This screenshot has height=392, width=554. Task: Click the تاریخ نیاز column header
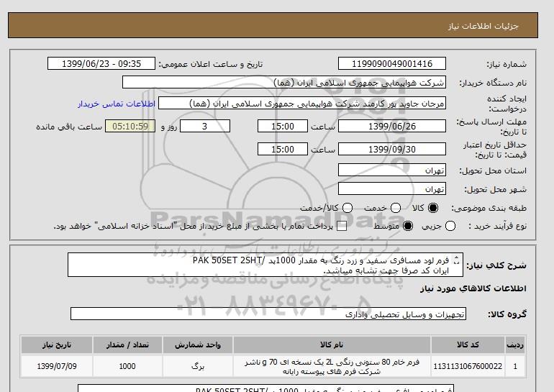(57, 345)
